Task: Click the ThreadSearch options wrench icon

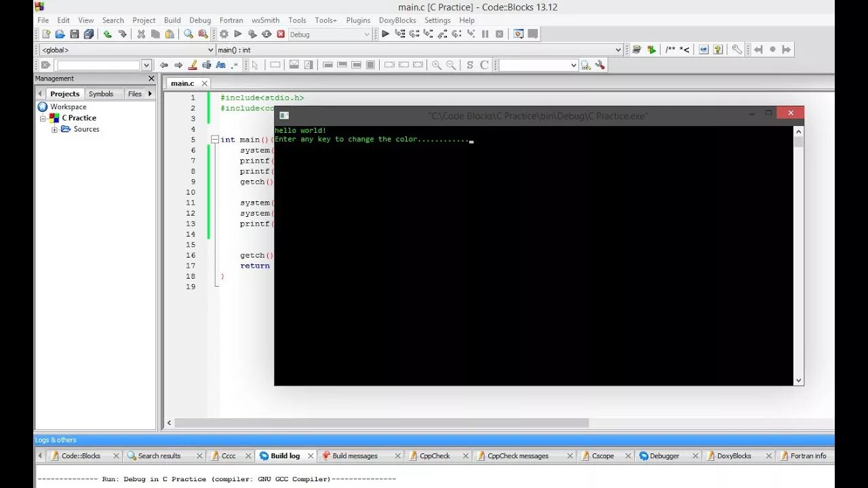Action: click(599, 65)
